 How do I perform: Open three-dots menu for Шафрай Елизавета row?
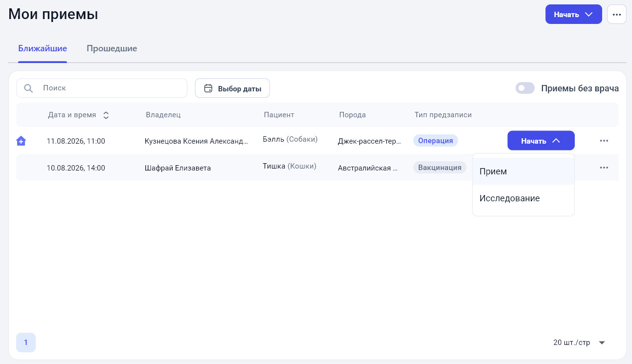coord(604,168)
